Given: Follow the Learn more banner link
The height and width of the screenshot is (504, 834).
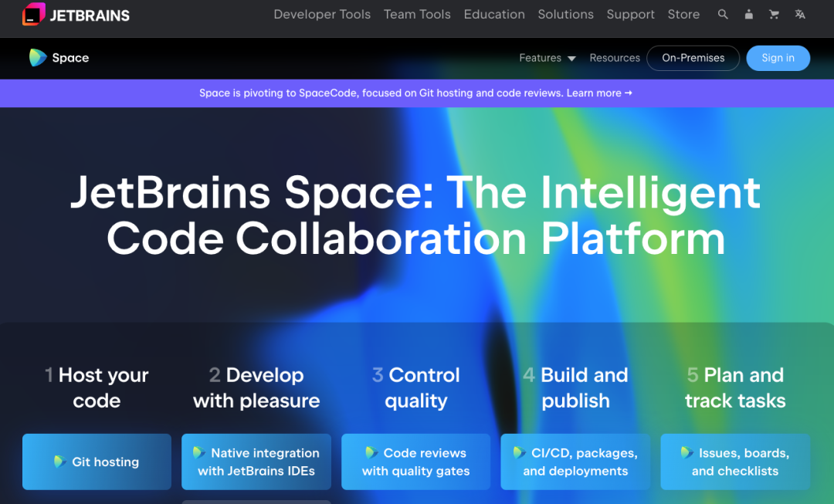Looking at the screenshot, I should 599,93.
